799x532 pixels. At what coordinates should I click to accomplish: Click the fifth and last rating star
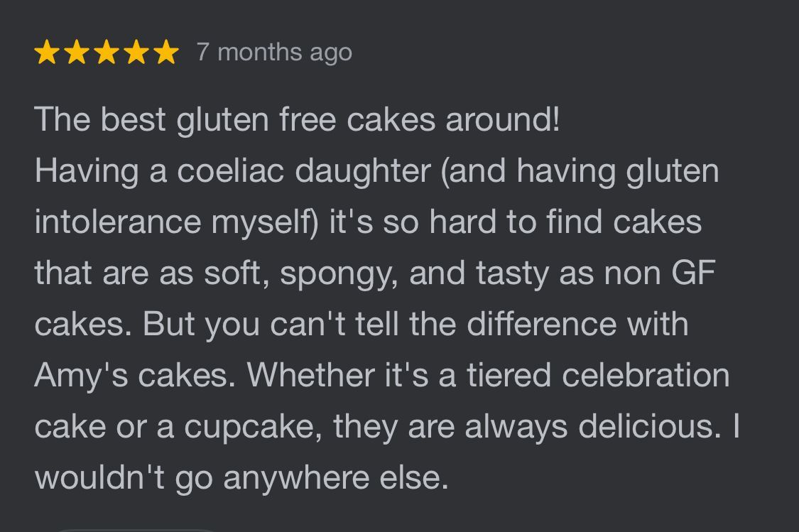[166, 53]
